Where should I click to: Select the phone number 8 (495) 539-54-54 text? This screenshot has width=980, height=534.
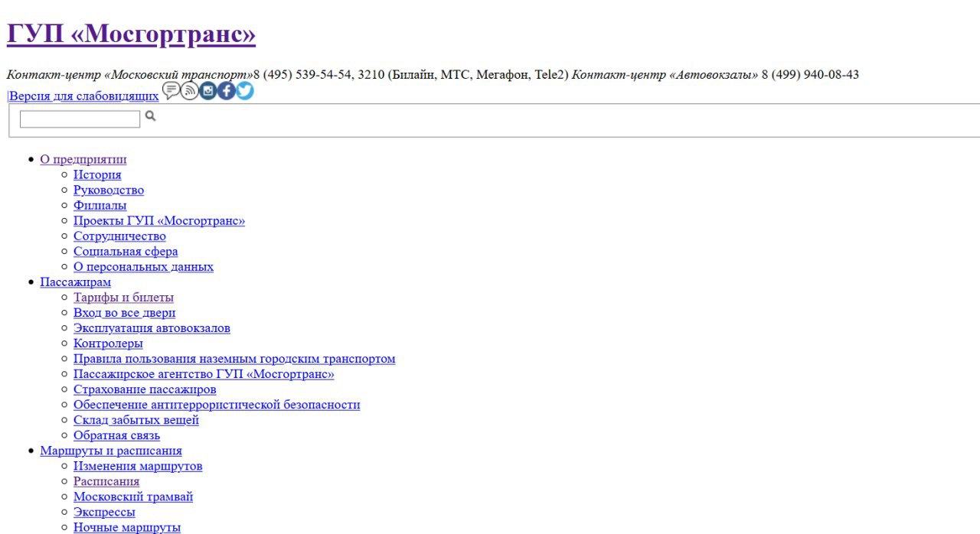click(302, 74)
